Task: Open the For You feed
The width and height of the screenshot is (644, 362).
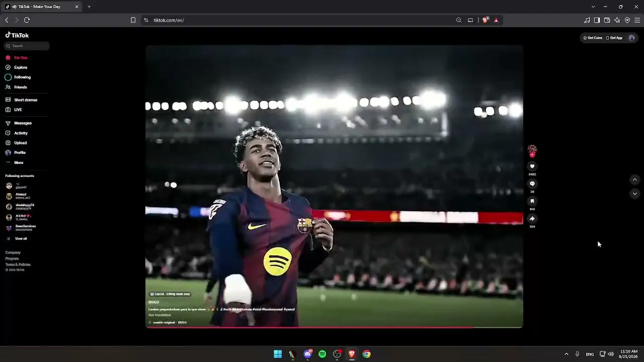Action: pos(16,58)
